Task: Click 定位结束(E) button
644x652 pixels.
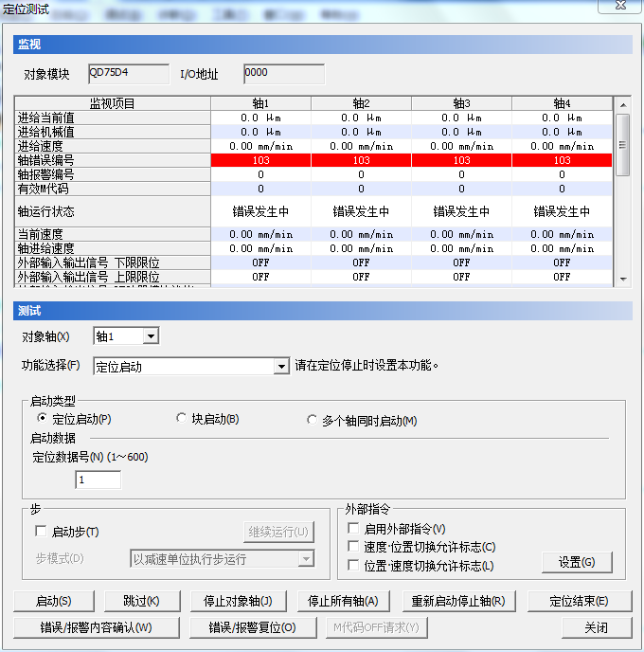Action: [x=578, y=602]
